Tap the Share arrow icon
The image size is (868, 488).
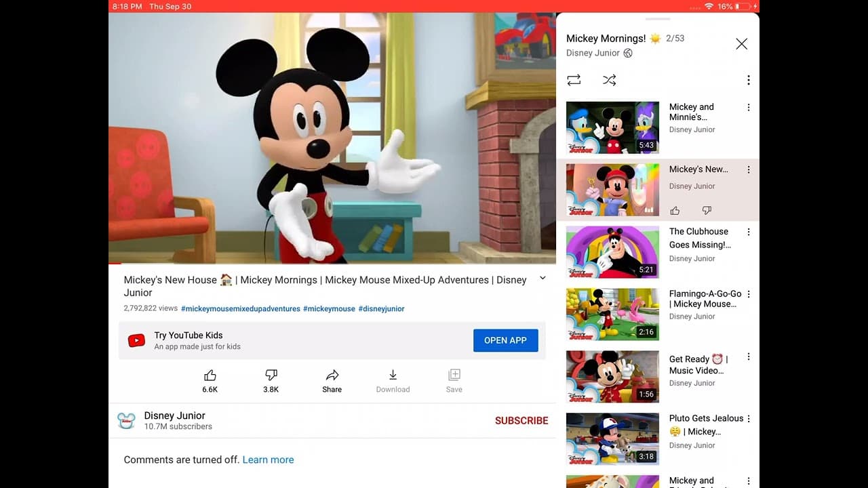click(332, 375)
